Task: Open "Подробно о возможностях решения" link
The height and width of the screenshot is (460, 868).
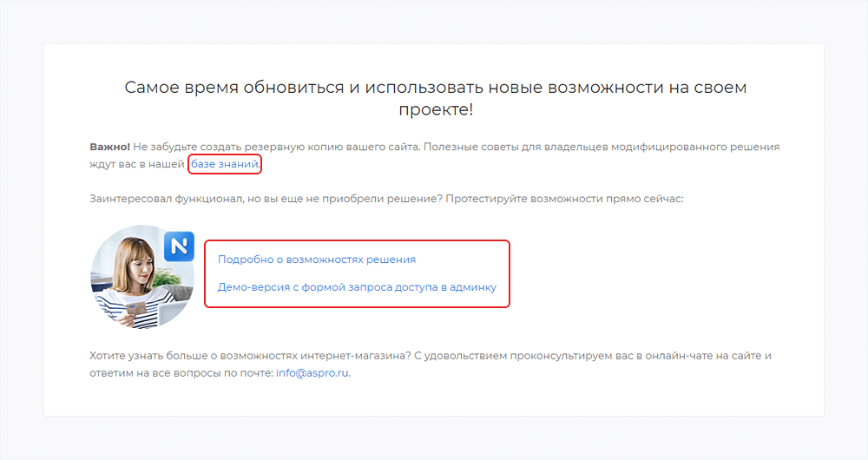Action: tap(317, 260)
